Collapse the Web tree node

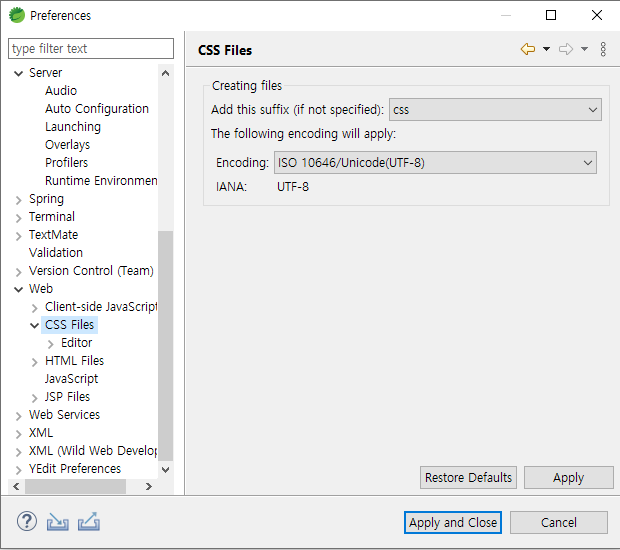tap(18, 289)
